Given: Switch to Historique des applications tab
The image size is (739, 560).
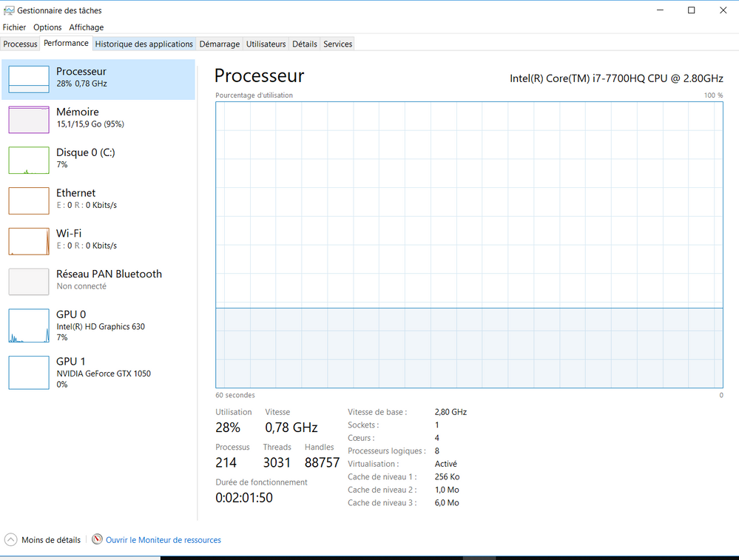Looking at the screenshot, I should click(x=144, y=44).
